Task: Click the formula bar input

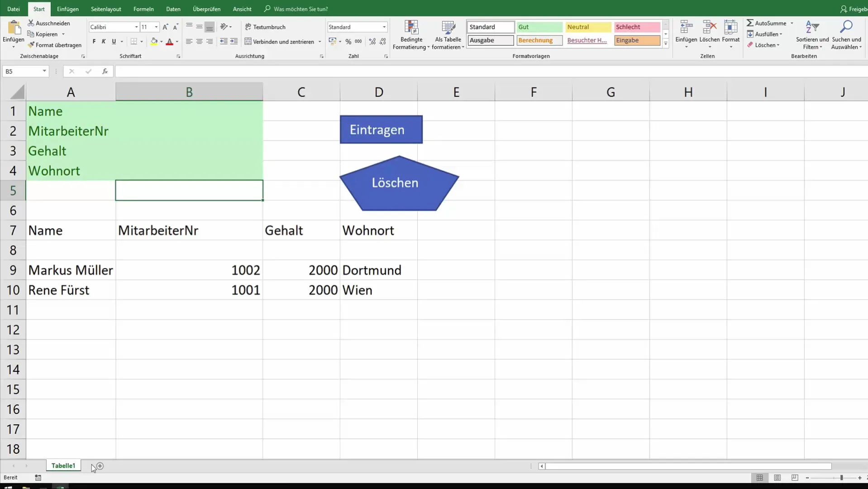Action: (x=491, y=71)
